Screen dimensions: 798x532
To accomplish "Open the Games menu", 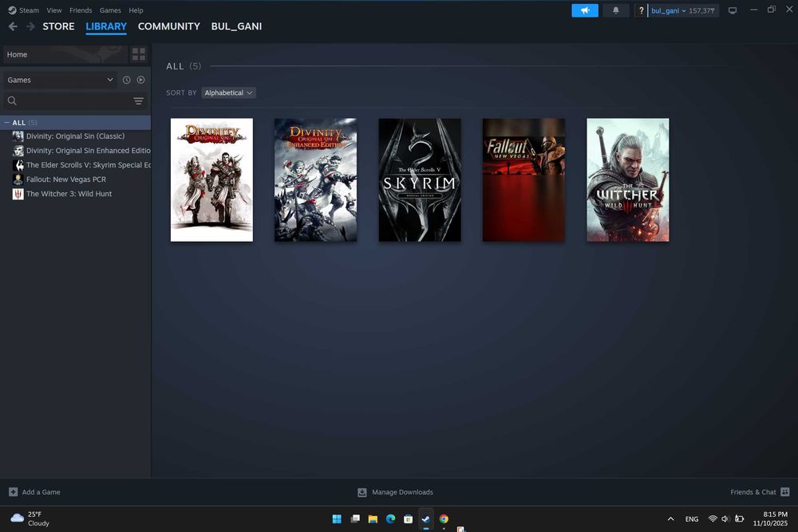I will pyautogui.click(x=110, y=10).
